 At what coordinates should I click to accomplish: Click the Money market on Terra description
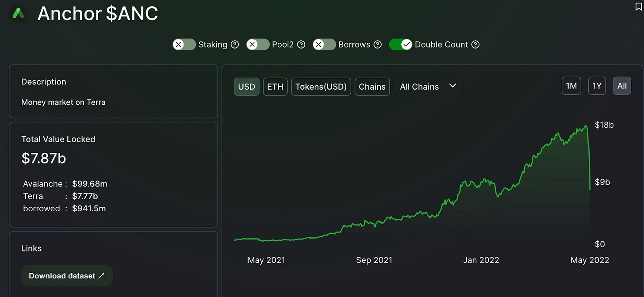63,102
